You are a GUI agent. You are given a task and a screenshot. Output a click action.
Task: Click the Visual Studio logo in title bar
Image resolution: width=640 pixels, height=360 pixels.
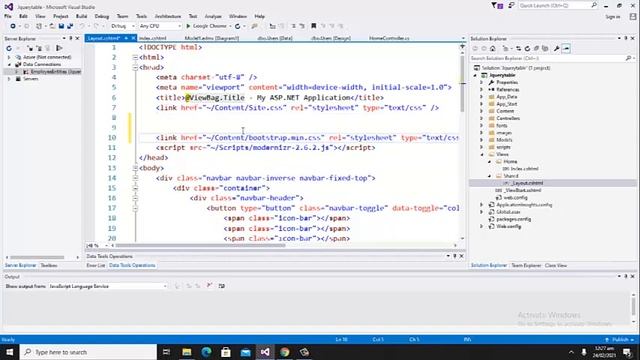(9, 7)
